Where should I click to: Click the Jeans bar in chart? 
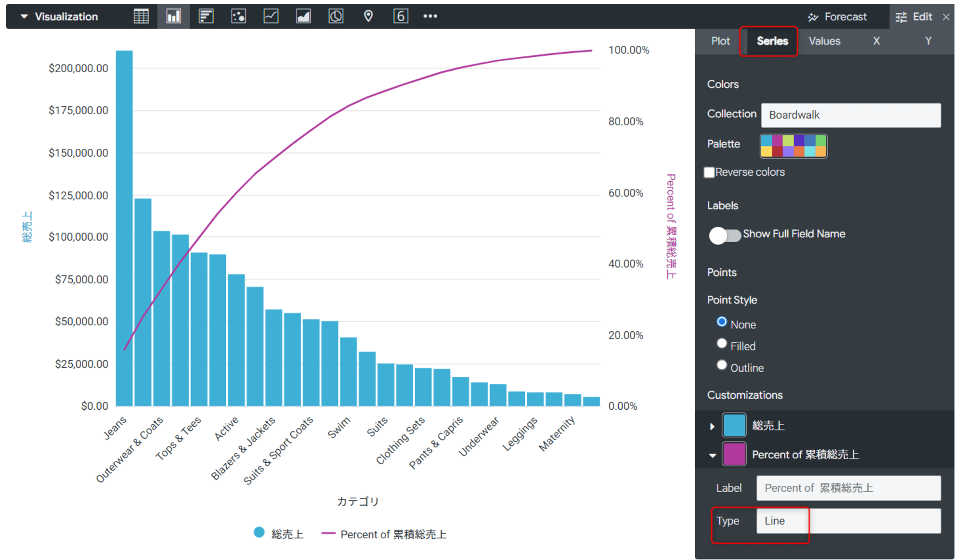click(124, 228)
